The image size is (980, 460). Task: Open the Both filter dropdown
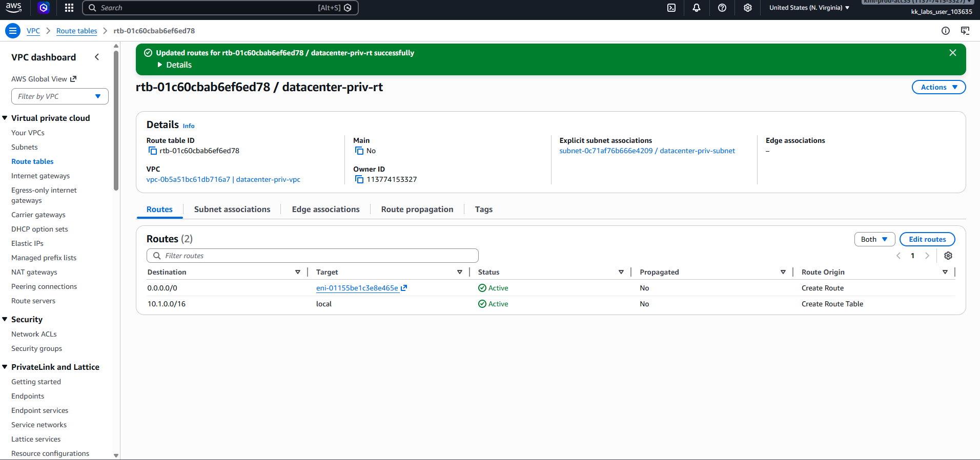point(874,239)
